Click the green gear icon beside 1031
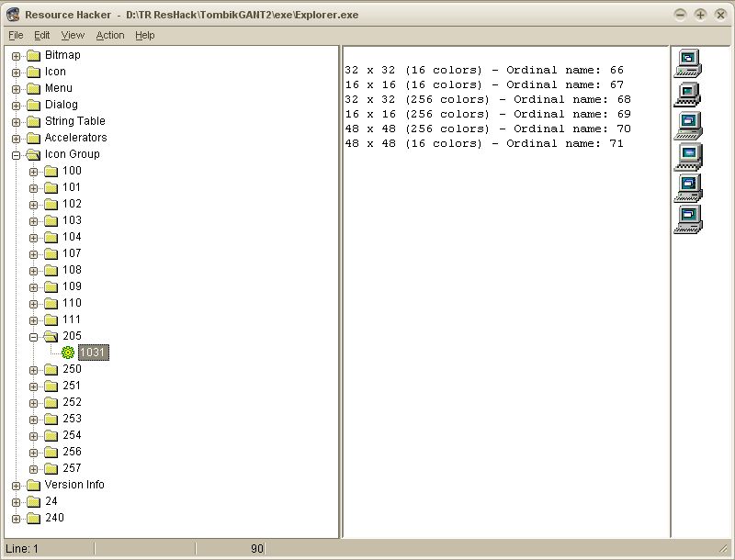 [x=68, y=353]
